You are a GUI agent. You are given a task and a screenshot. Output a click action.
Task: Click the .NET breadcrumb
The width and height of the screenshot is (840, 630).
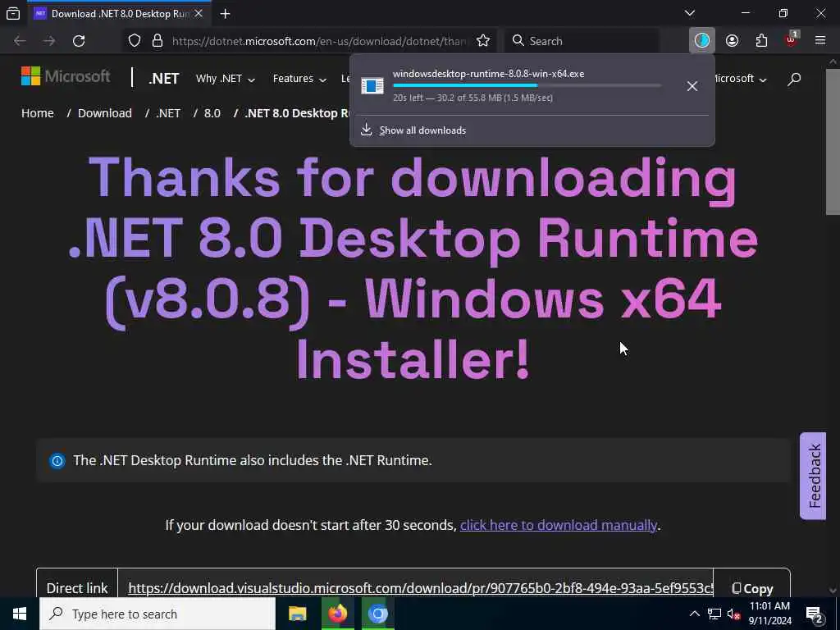[168, 113]
